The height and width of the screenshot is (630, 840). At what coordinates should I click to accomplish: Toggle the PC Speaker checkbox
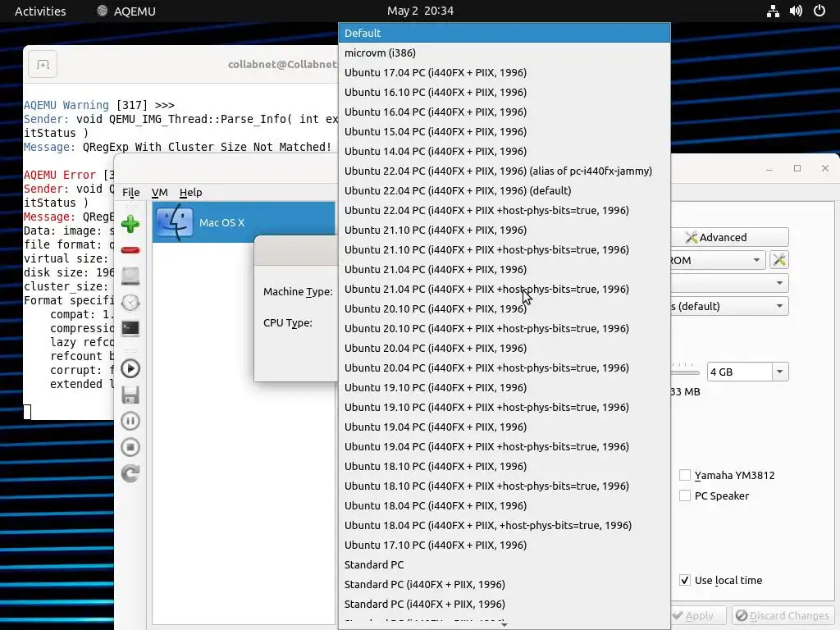point(685,495)
